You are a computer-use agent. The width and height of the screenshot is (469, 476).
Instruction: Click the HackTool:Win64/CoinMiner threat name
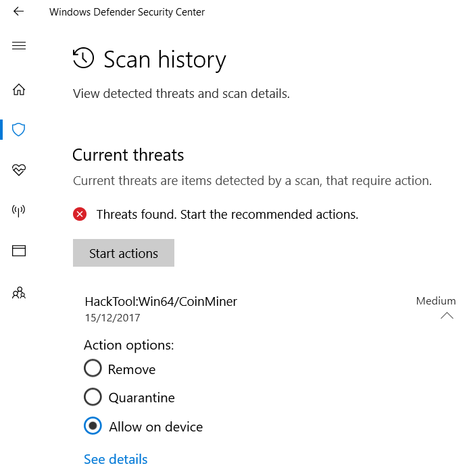161,301
